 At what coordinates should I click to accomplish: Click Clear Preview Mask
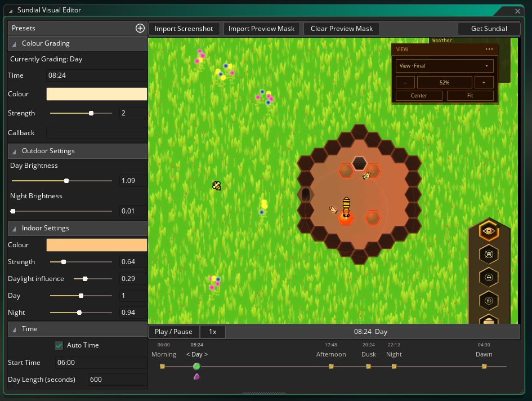pyautogui.click(x=342, y=29)
